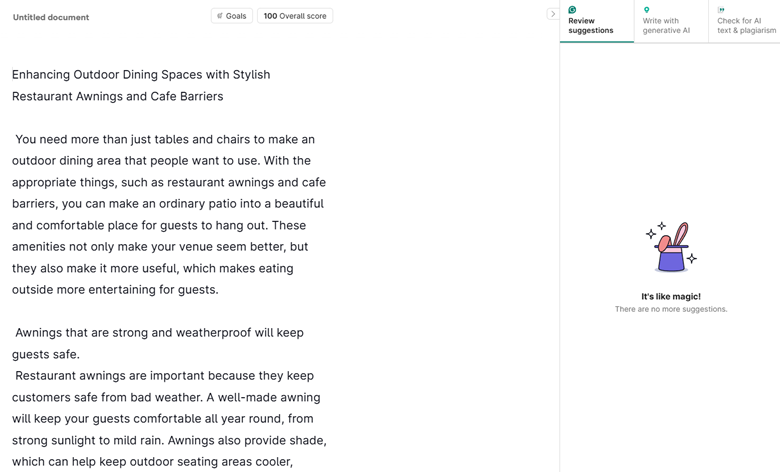Click the line "Restaurant Awnings and Cafe Barriers"
Screen dimensions: 780x472
tap(118, 97)
